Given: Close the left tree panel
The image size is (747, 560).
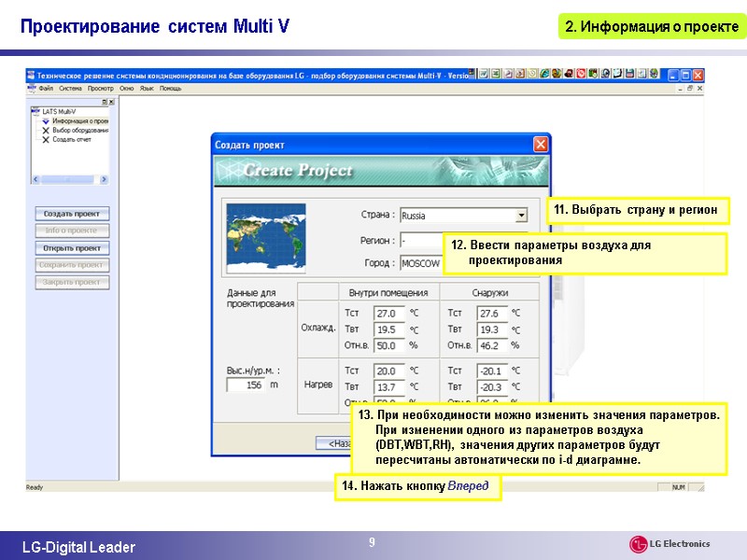Looking at the screenshot, I should [111, 102].
